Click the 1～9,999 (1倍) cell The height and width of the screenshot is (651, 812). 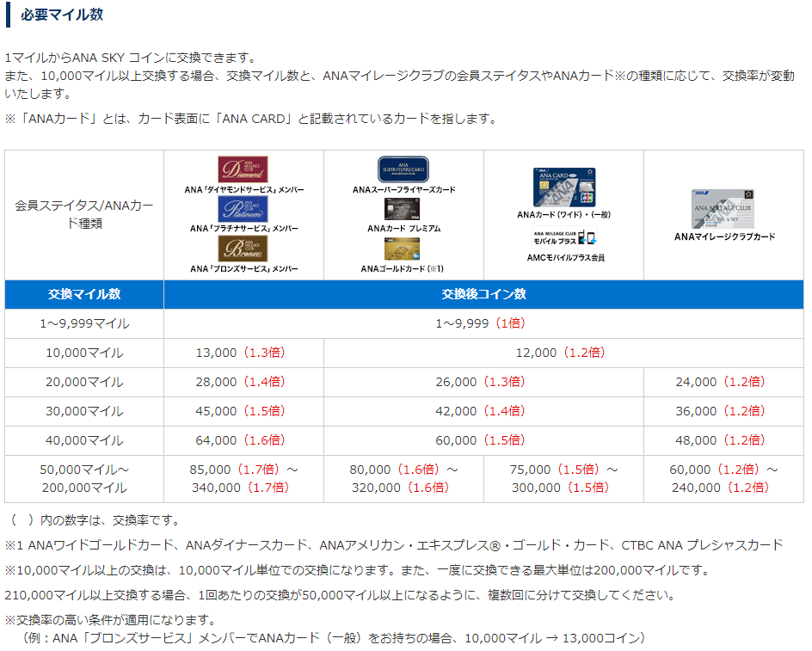tap(483, 323)
